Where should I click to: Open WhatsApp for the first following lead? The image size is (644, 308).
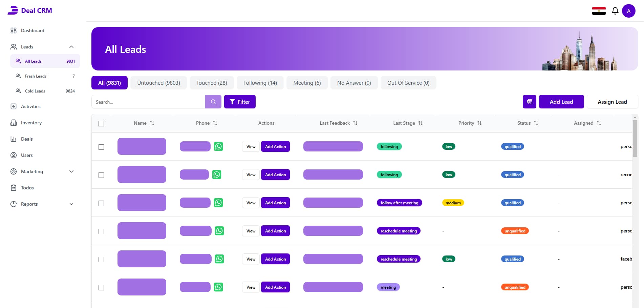point(218,146)
